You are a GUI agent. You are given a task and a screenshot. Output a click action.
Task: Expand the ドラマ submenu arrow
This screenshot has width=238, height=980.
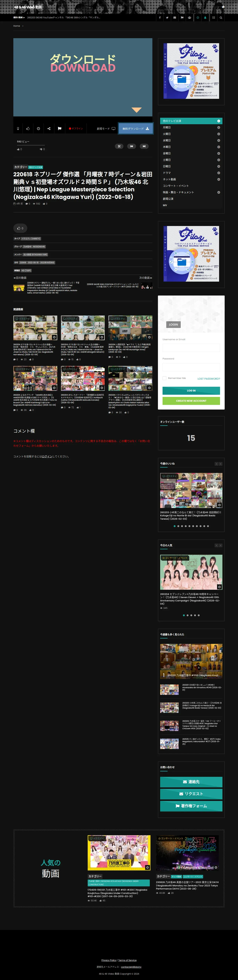219,173
